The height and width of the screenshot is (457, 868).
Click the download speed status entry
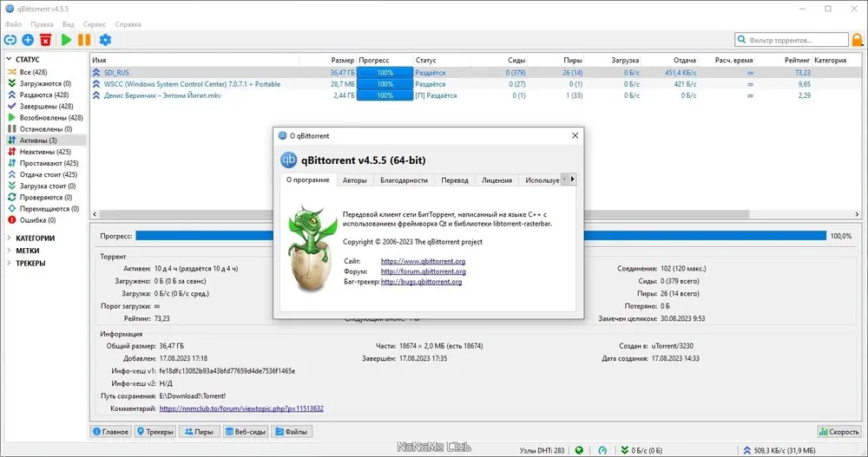(x=641, y=450)
